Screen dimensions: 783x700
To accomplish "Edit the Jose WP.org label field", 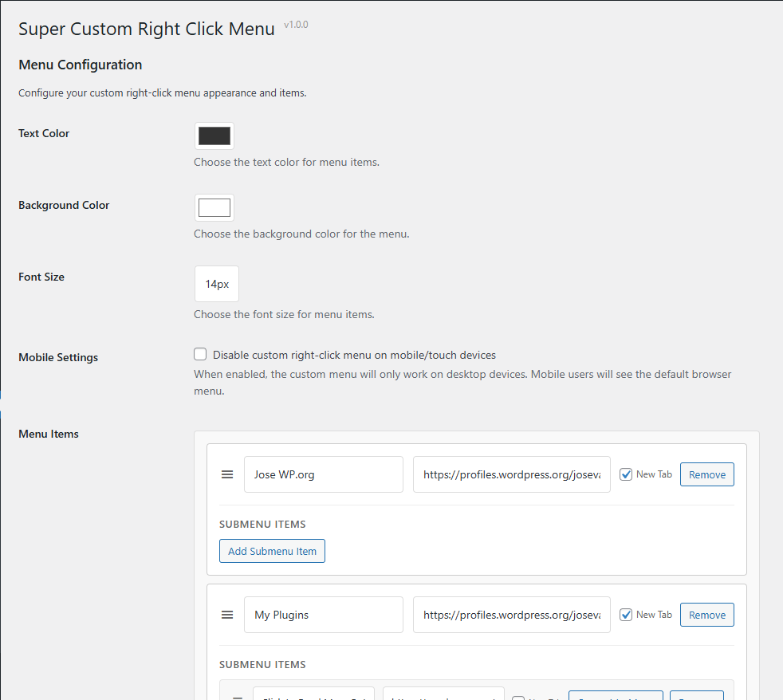I will (x=323, y=474).
